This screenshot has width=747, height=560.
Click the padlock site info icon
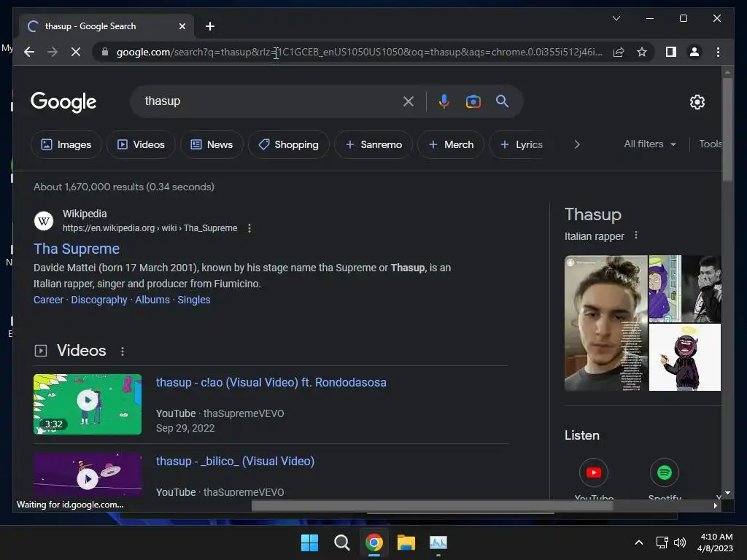point(105,52)
